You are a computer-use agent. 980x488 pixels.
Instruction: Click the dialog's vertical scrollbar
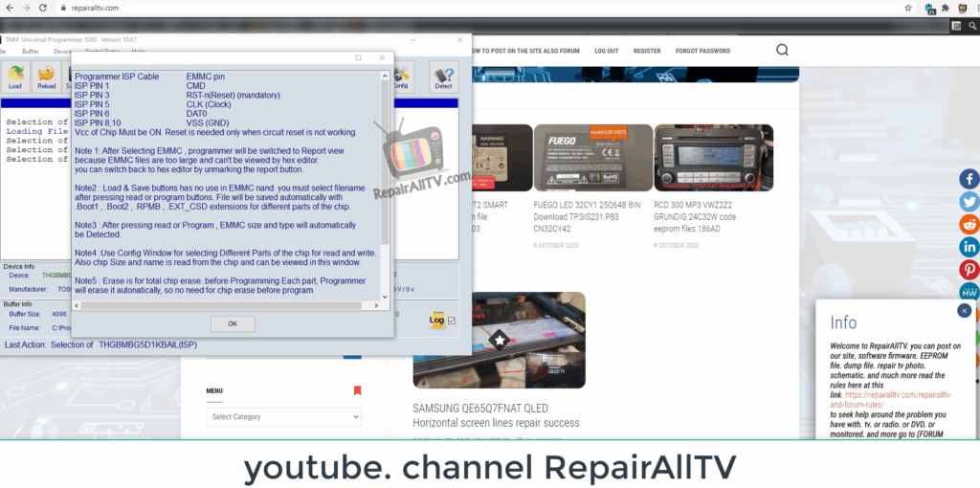(385, 182)
